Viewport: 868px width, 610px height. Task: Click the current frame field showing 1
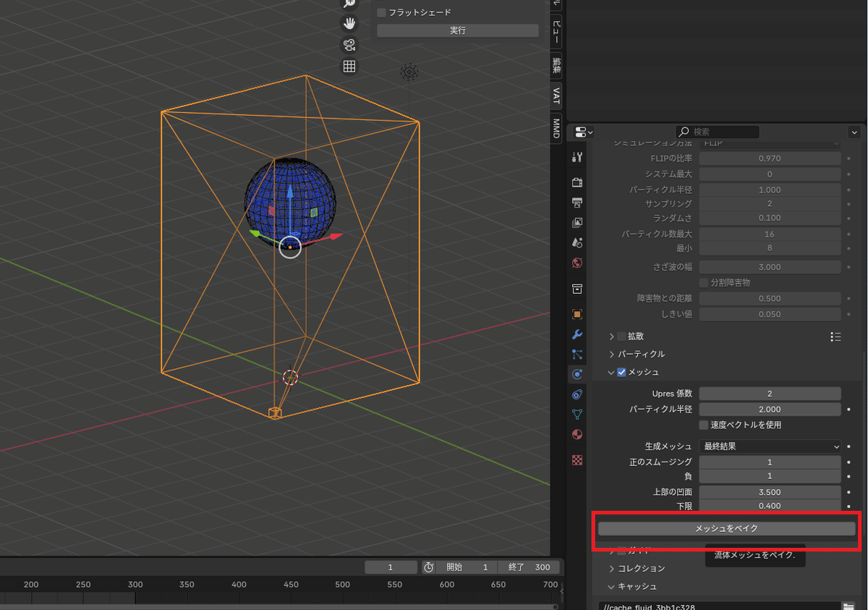pos(391,567)
